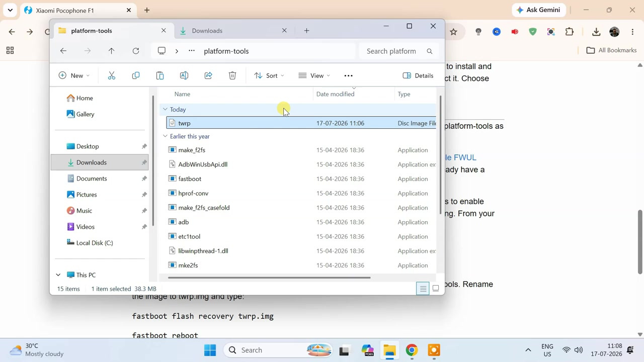Switch to large thumbnails view icon
Image resolution: width=644 pixels, height=362 pixels.
(436, 289)
